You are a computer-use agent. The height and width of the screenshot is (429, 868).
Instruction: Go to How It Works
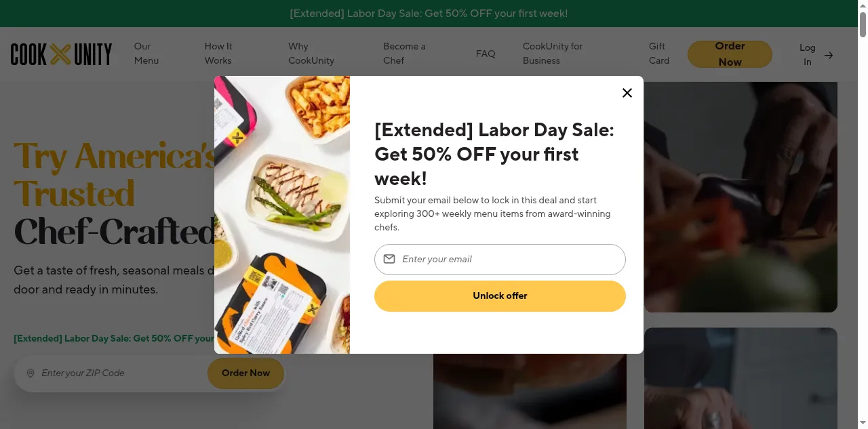click(218, 54)
